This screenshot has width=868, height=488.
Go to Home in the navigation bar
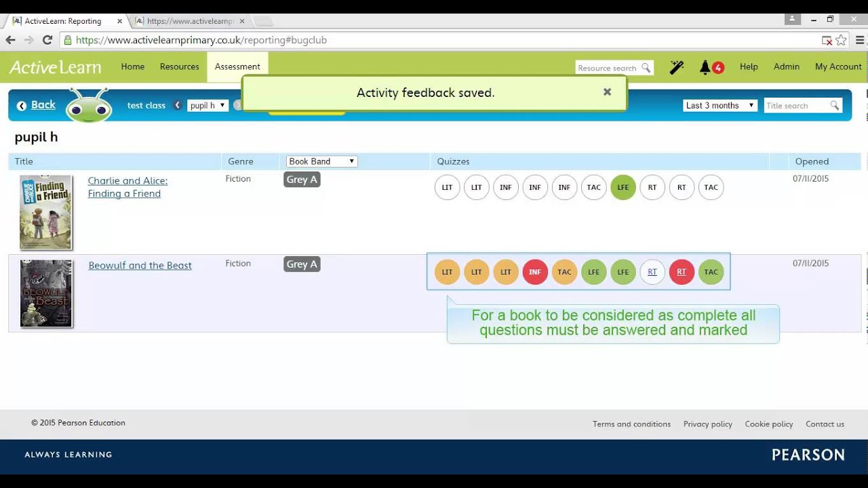click(x=132, y=66)
